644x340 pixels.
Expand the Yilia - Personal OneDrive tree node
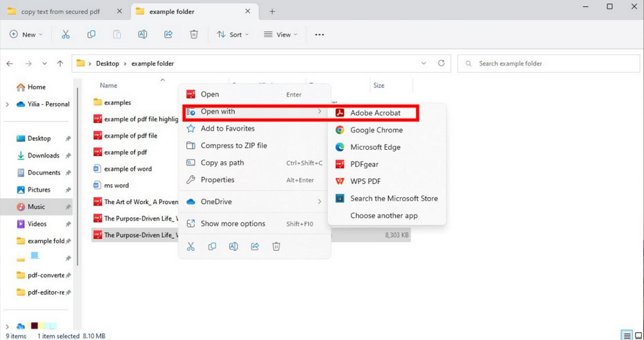coord(7,104)
